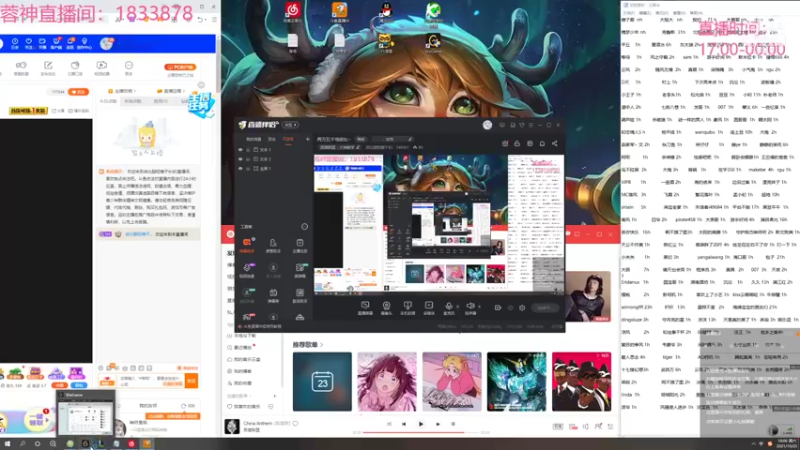Click the orange PC client download button

point(180,67)
